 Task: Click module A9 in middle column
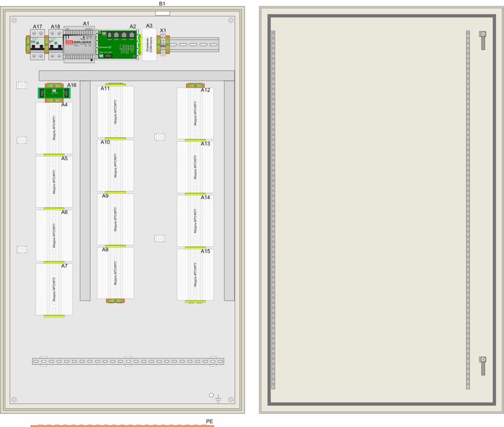[x=115, y=219]
